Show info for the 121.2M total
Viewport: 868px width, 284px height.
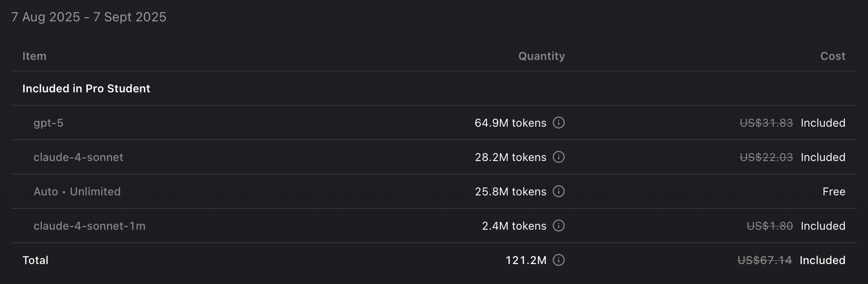click(x=559, y=260)
